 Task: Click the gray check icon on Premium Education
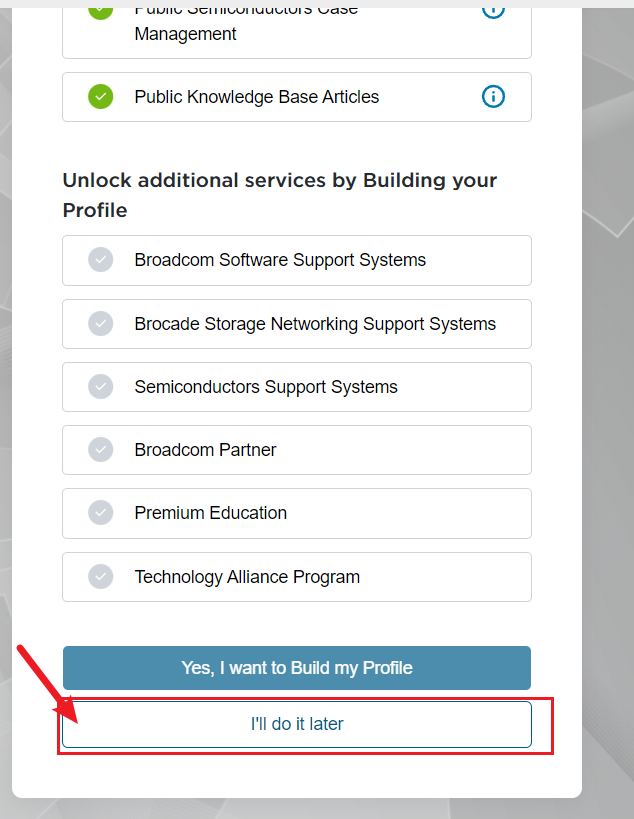[100, 512]
